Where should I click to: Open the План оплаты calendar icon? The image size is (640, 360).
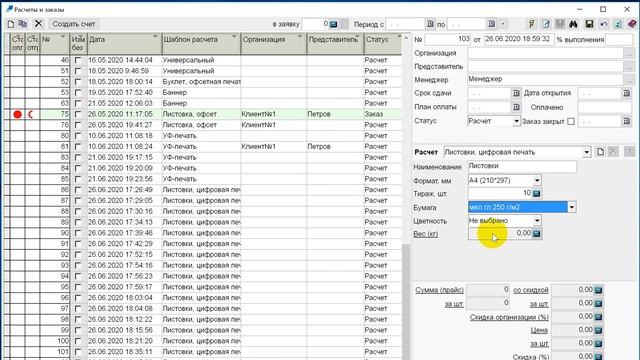pyautogui.click(x=516, y=107)
